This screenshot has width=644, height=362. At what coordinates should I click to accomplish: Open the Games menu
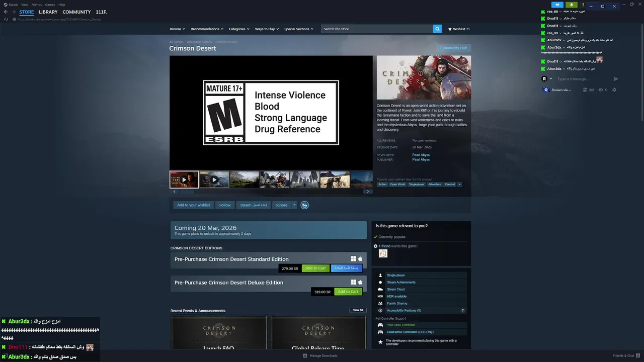click(x=50, y=5)
